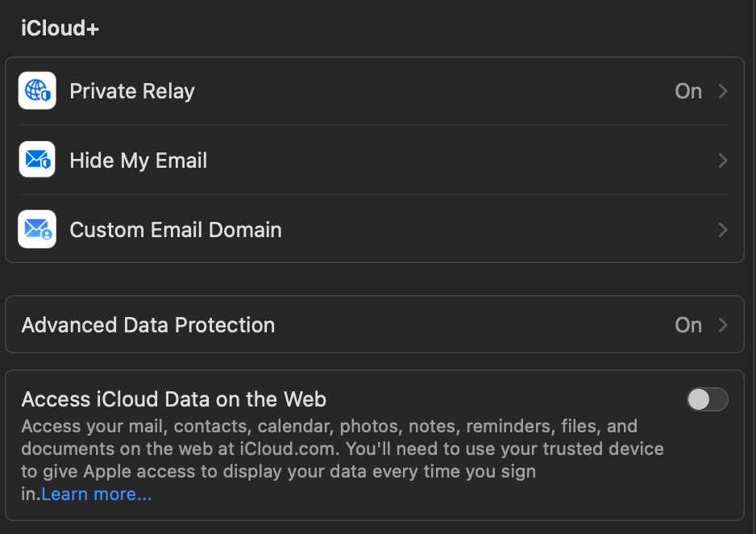
Task: Toggle Access iCloud Data on the Web
Action: coord(707,399)
